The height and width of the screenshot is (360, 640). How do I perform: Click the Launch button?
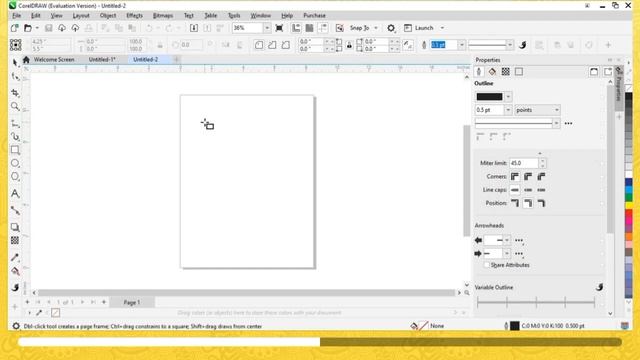(419, 28)
